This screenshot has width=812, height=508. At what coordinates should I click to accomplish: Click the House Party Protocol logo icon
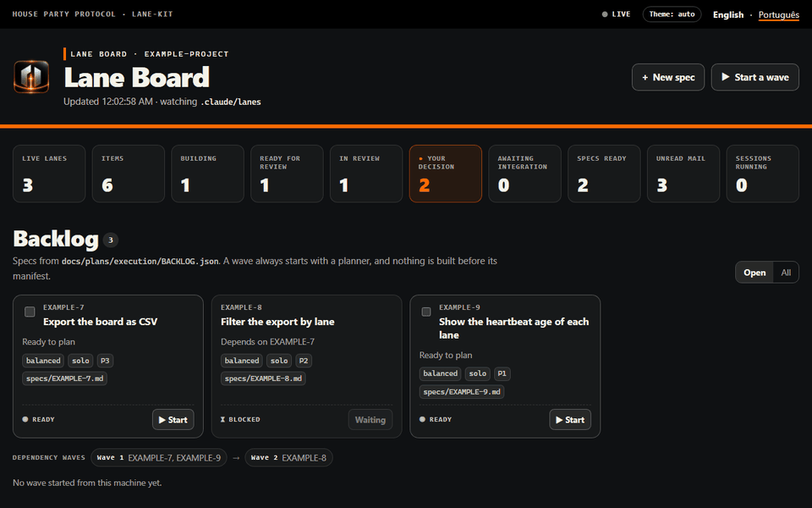31,77
